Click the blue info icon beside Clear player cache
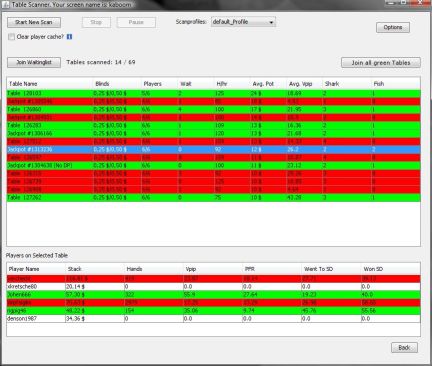 coord(69,37)
